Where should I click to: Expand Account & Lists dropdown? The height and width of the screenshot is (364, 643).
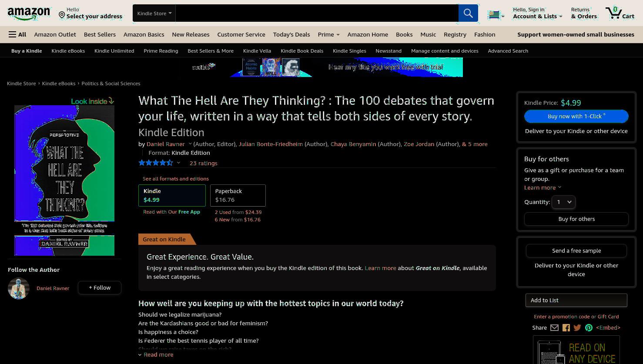537,13
